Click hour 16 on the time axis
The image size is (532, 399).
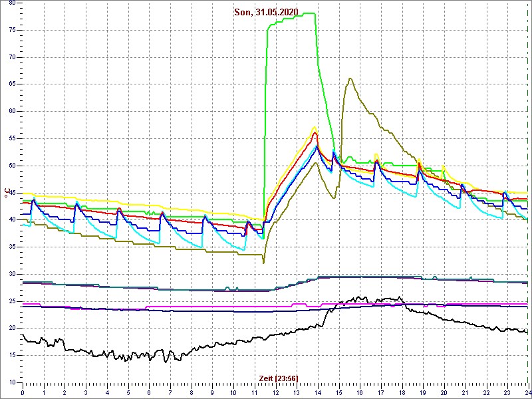[360, 392]
